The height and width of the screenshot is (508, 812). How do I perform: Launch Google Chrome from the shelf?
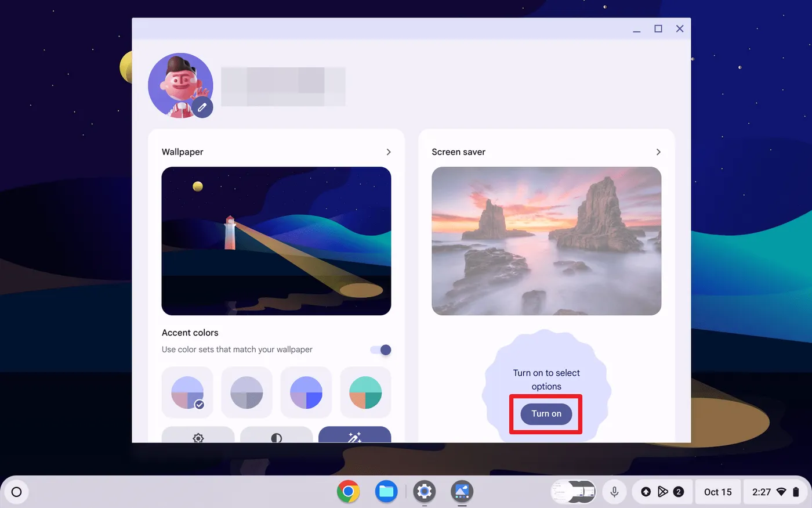(x=348, y=492)
